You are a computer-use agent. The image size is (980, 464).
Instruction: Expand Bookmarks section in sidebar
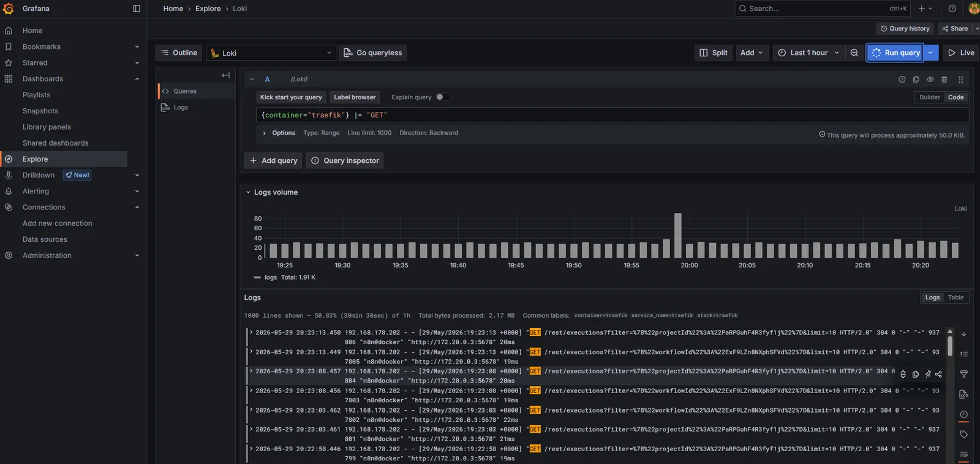[137, 47]
